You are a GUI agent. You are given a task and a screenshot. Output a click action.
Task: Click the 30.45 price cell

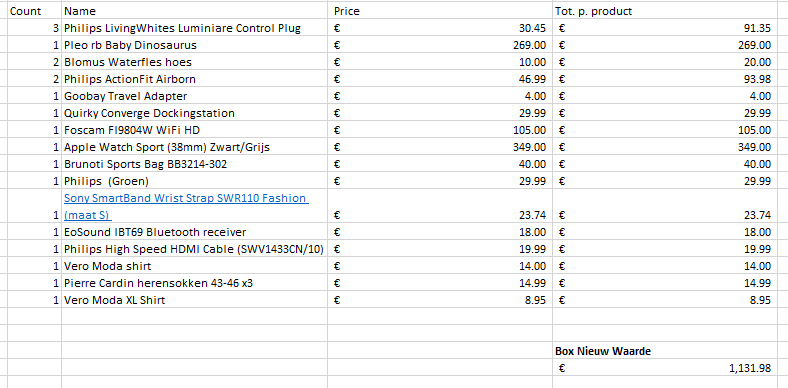tap(440, 28)
